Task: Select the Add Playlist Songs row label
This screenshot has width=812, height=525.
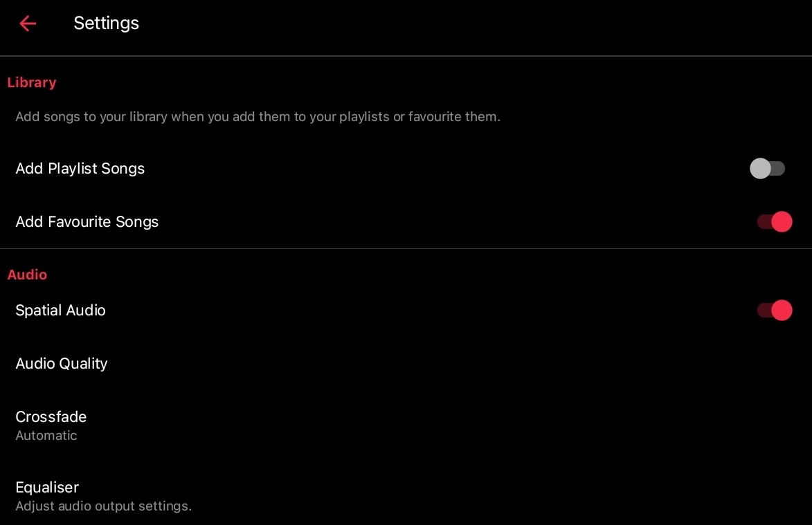Action: point(80,168)
